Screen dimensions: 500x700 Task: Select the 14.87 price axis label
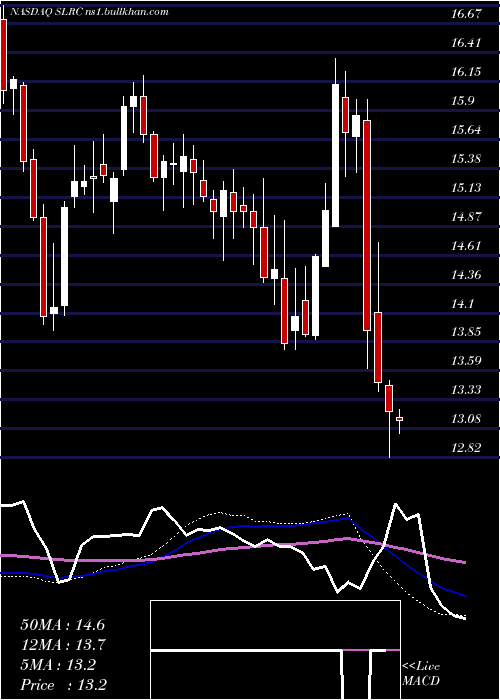coord(466,217)
